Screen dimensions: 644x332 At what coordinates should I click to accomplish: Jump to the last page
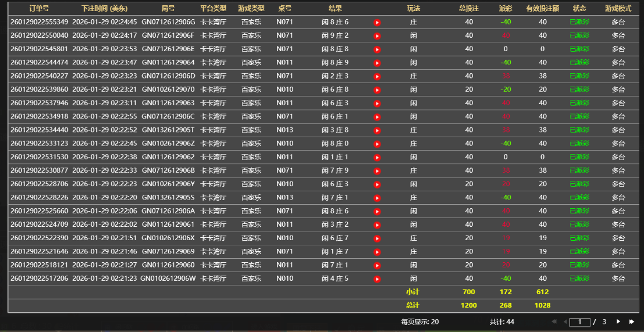[632, 322]
